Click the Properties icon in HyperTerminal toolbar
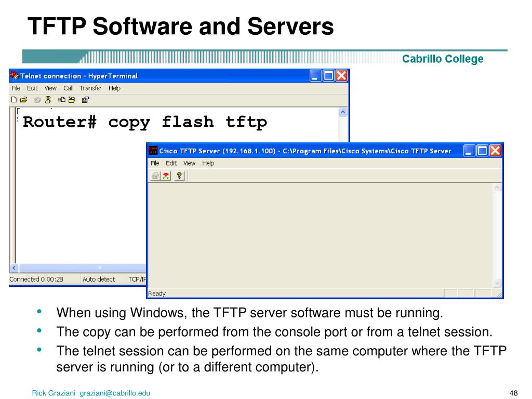The image size is (532, 399). click(86, 100)
